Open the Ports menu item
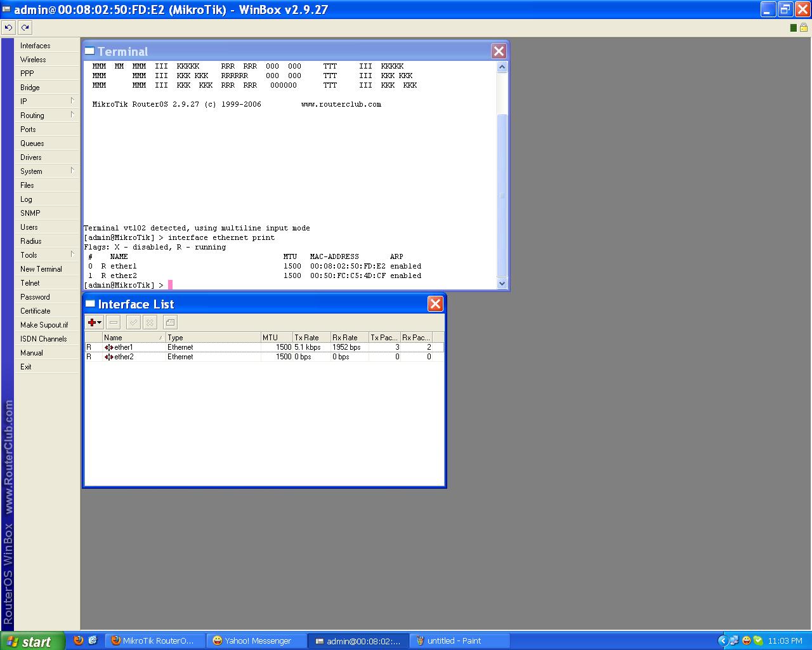812x650 pixels. (x=47, y=129)
